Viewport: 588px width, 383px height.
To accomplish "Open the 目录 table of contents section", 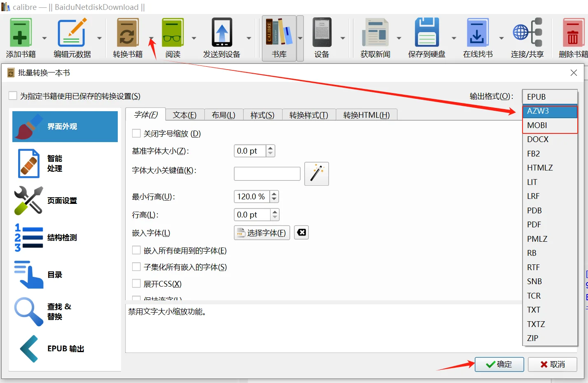I will coord(65,275).
